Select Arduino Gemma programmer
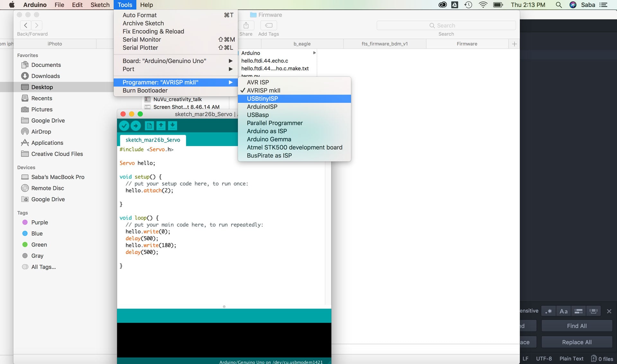The width and height of the screenshot is (617, 364). coord(294,139)
